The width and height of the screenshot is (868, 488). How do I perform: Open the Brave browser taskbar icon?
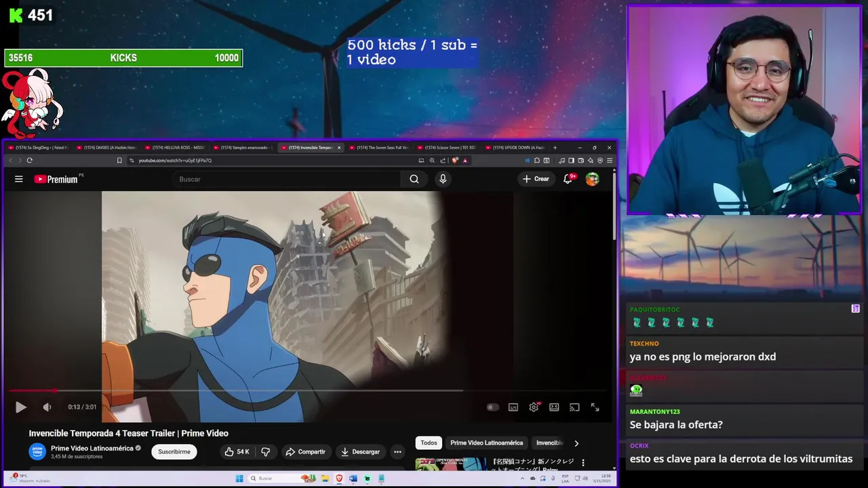[339, 479]
